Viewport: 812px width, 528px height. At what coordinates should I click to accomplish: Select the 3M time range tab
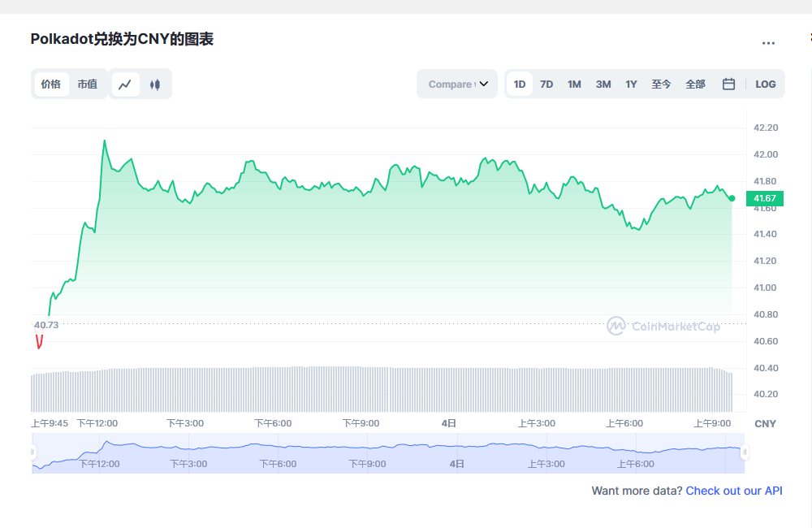tap(603, 84)
